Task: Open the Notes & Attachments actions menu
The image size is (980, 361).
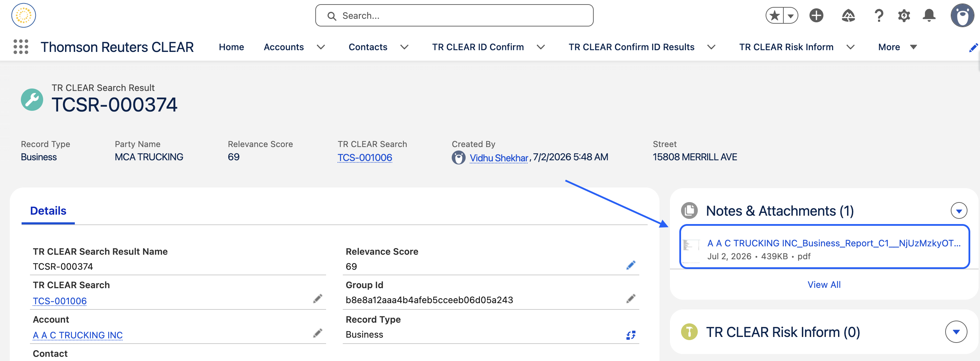Action: [958, 210]
